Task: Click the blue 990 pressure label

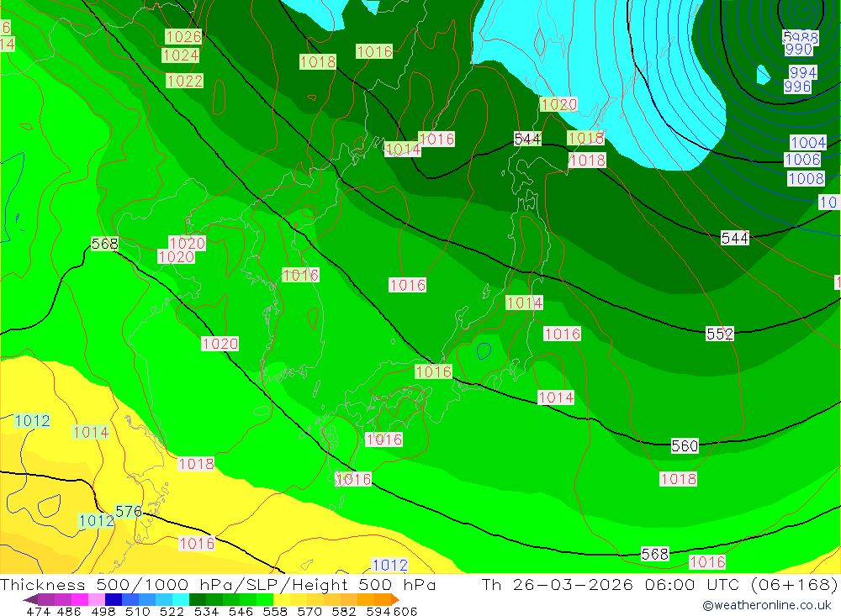Action: tap(798, 50)
